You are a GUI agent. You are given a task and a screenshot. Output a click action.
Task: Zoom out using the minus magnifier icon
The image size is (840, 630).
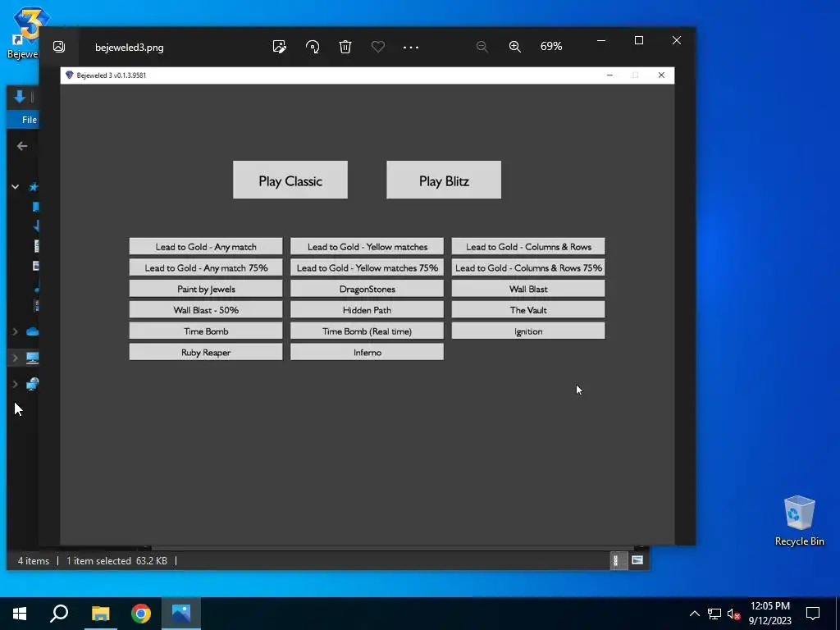[x=482, y=47]
